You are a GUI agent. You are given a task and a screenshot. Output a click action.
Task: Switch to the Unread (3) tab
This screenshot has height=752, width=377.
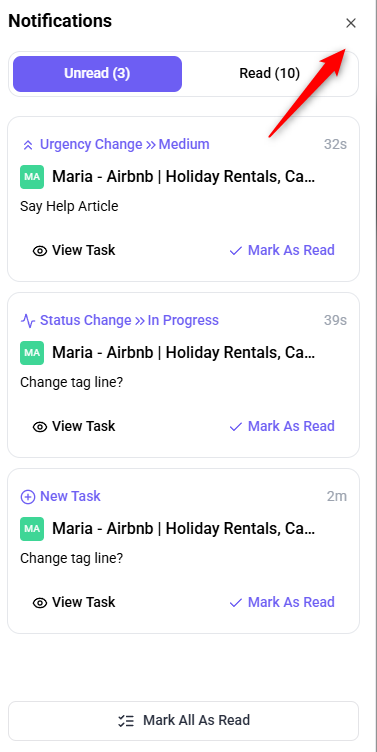pyautogui.click(x=97, y=74)
